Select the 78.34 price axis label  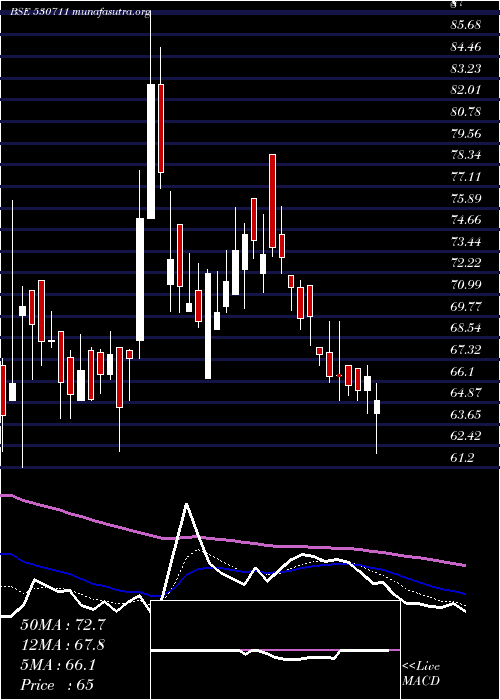tap(466, 155)
